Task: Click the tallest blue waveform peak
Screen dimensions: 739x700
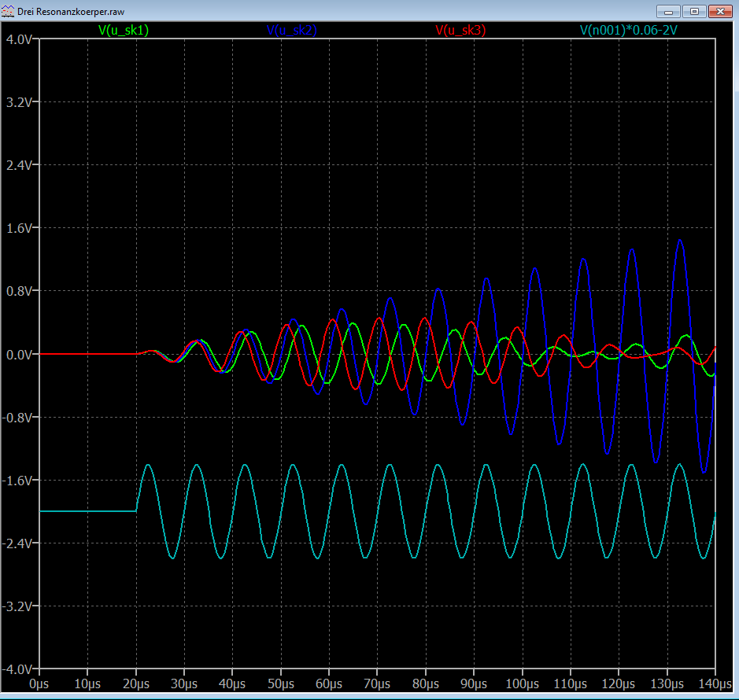Action: coord(680,240)
